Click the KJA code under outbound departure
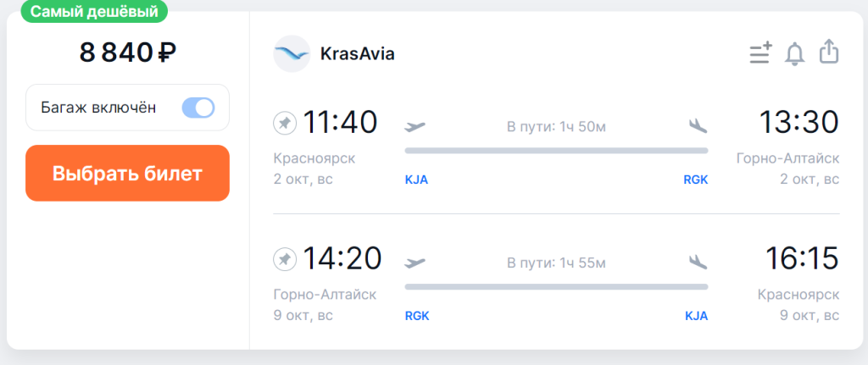Viewport: 868px width, 365px height. click(x=416, y=180)
